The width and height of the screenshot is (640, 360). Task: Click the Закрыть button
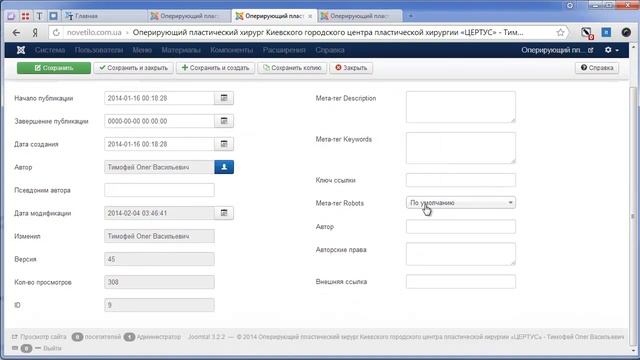(x=351, y=68)
